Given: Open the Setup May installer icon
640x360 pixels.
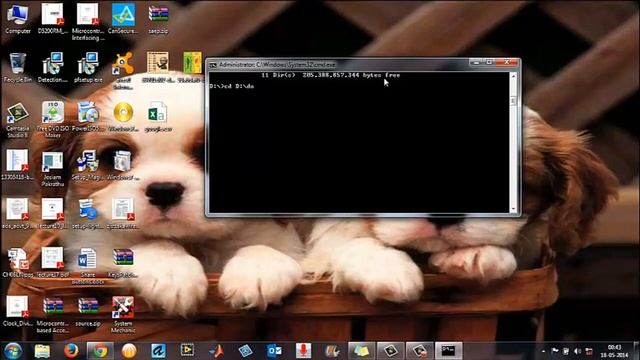Looking at the screenshot, I should pyautogui.click(x=88, y=165).
